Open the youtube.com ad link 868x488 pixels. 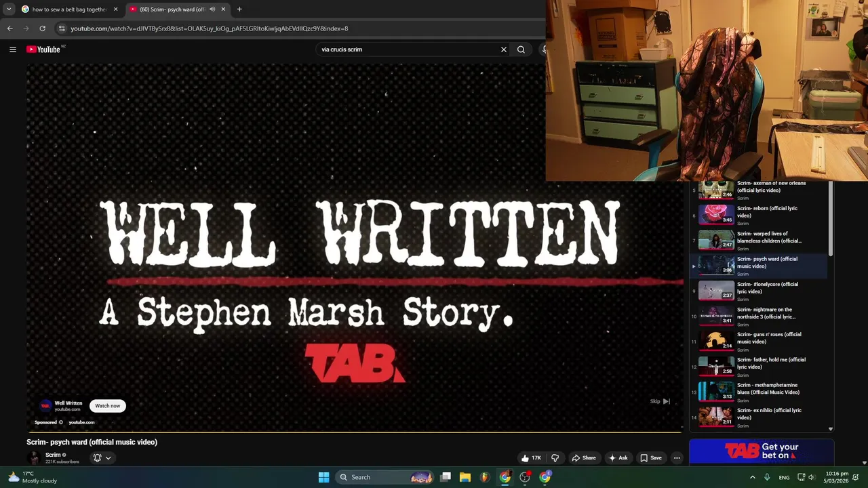81,422
